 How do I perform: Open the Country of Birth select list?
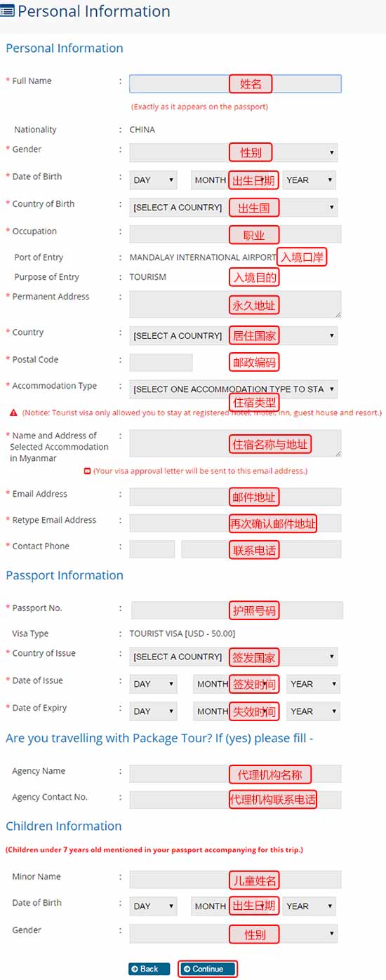(234, 207)
